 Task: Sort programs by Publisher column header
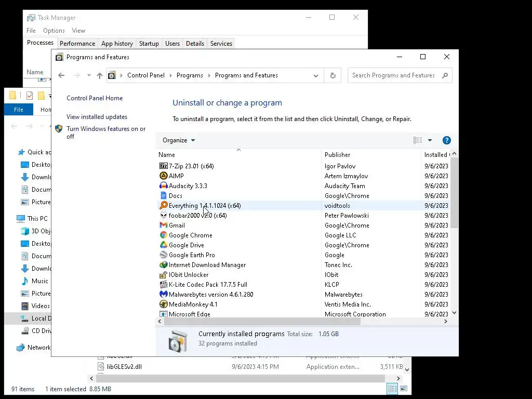point(371,154)
